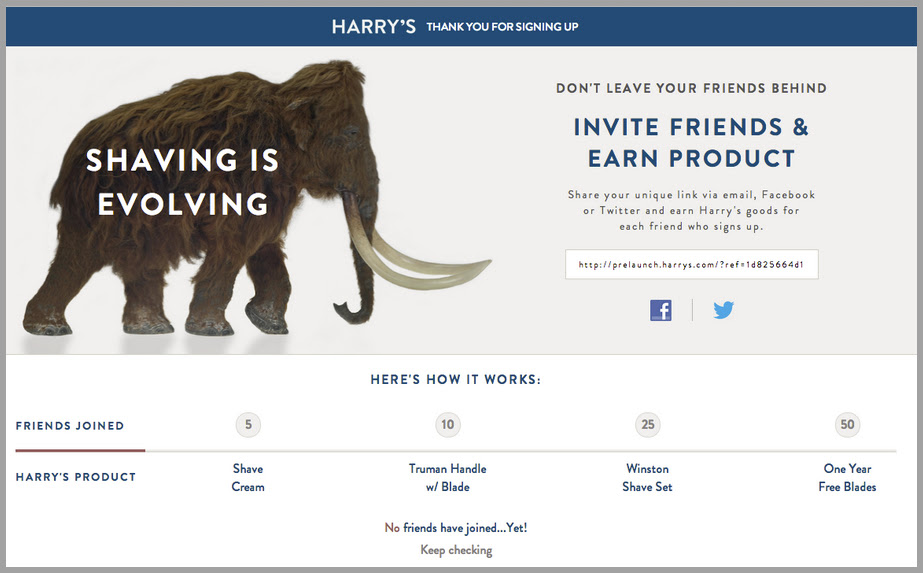The image size is (923, 573).
Task: Select the prelaunch.harrys.com referral link field
Action: pyautogui.click(x=692, y=264)
